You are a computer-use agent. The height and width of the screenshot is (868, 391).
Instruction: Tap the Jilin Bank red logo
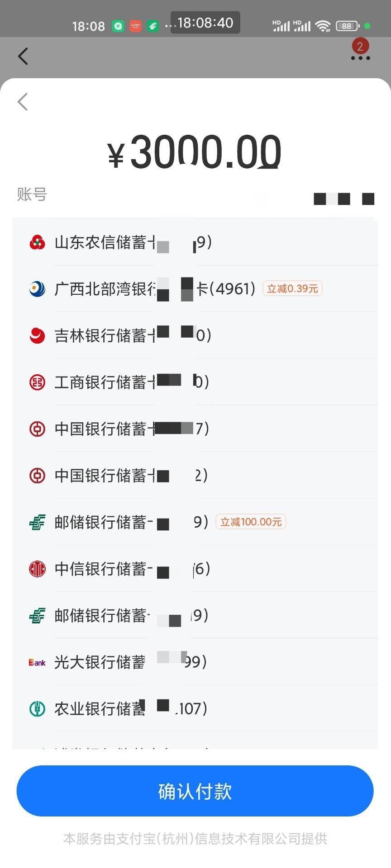(x=37, y=335)
